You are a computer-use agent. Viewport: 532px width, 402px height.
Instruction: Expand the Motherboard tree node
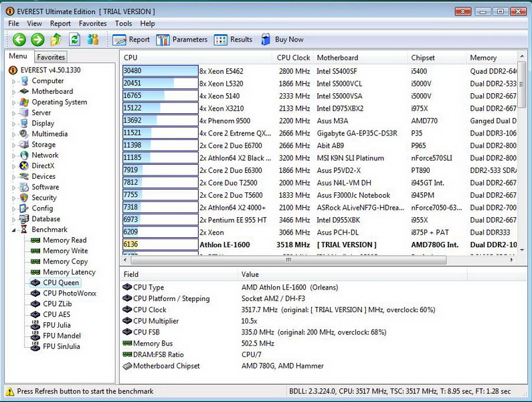coord(13,92)
